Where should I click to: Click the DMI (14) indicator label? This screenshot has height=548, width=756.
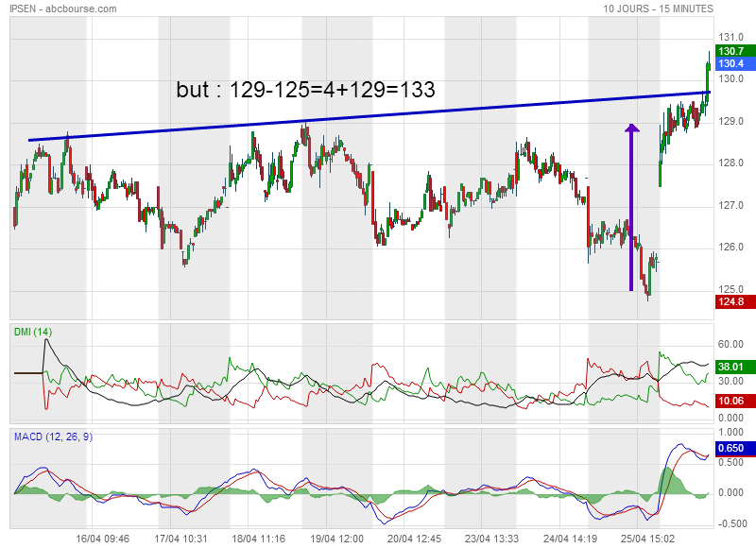(33, 332)
